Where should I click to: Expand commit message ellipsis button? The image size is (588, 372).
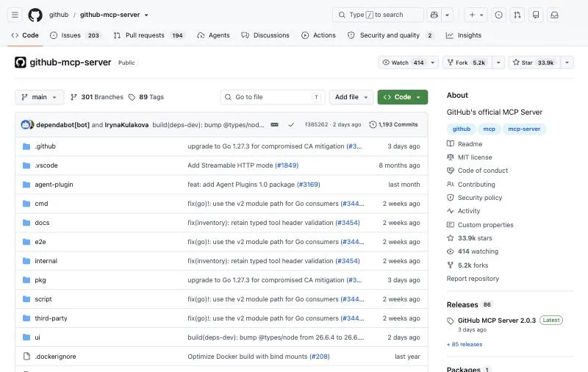274,124
